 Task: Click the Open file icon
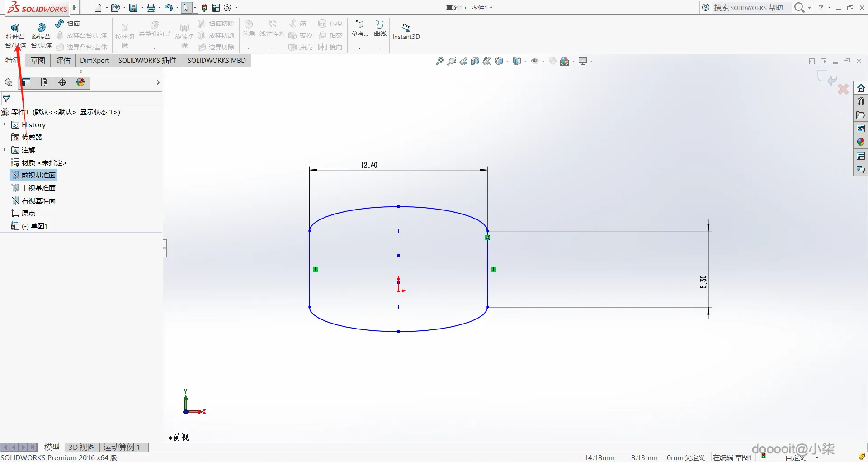pos(115,8)
